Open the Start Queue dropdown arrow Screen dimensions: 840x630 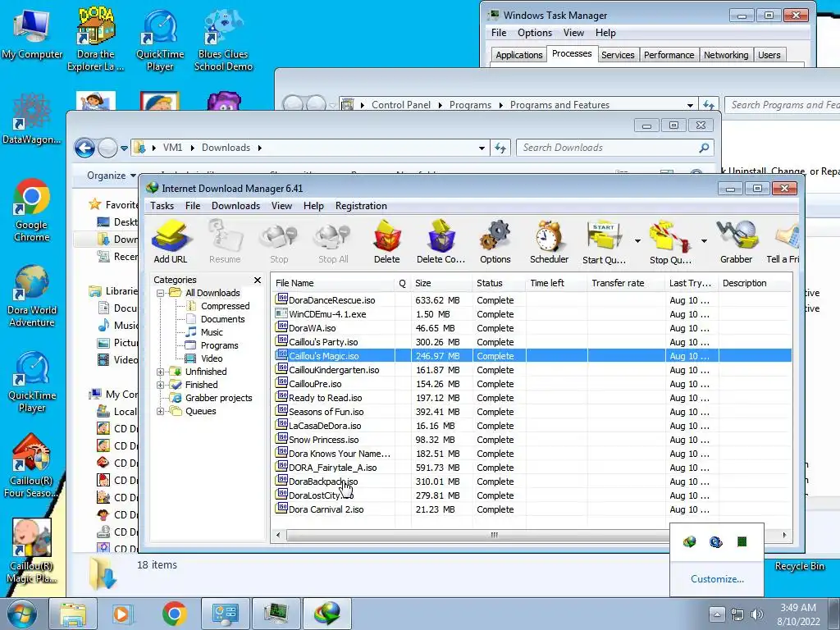637,241
